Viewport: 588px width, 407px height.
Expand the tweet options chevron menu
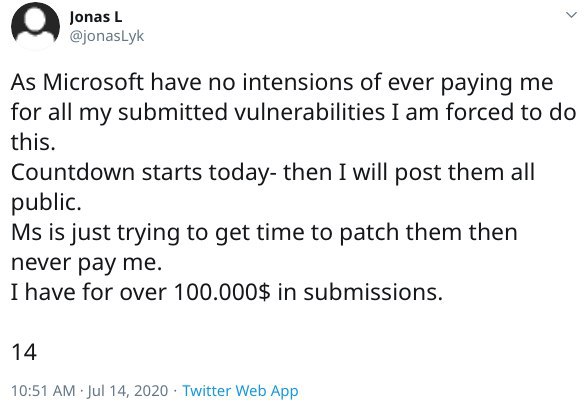click(x=571, y=15)
